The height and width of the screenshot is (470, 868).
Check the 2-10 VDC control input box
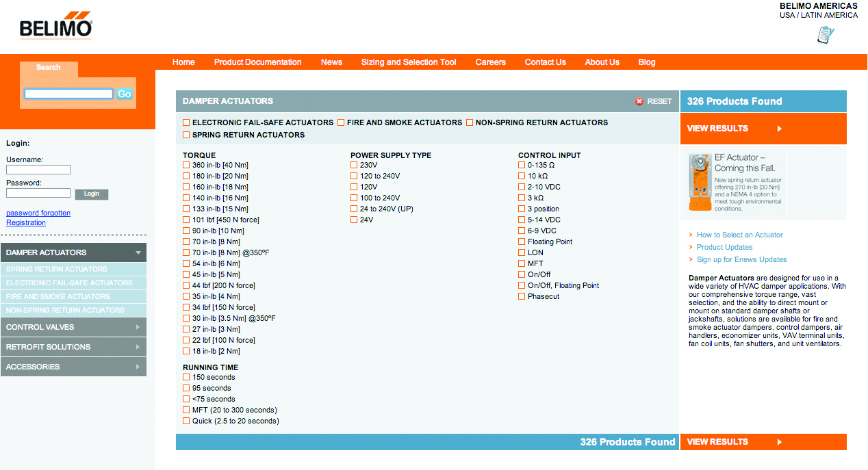[522, 187]
